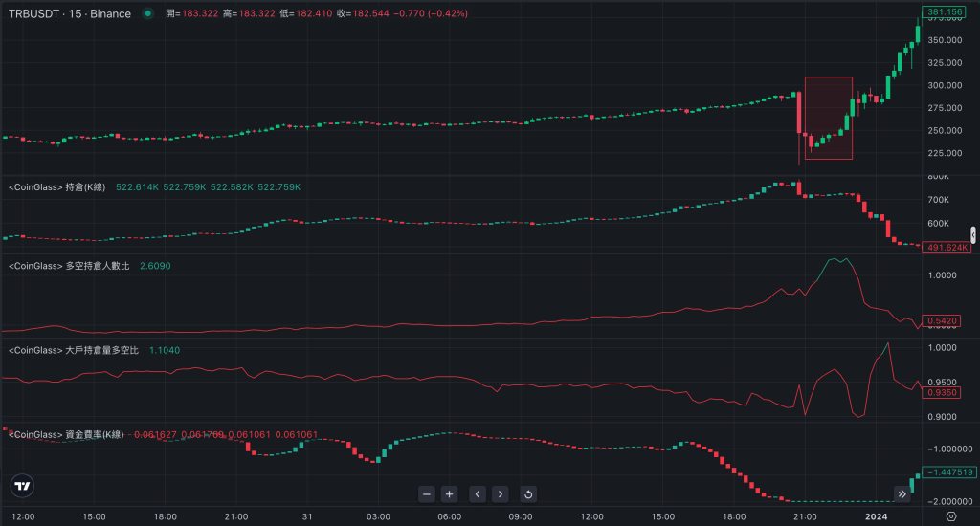Collapse the right side panel handle
The height and width of the screenshot is (526, 980).
(973, 235)
